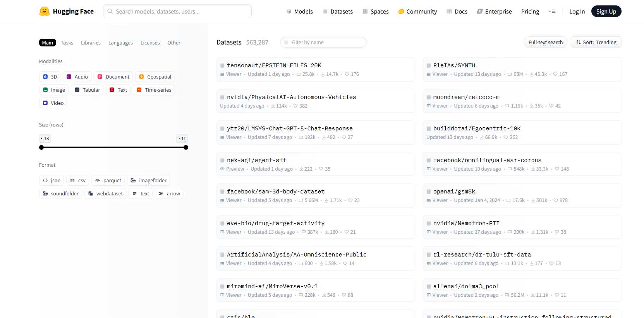Switch to the Libraries filter tab
Image resolution: width=644 pixels, height=318 pixels.
[x=91, y=43]
